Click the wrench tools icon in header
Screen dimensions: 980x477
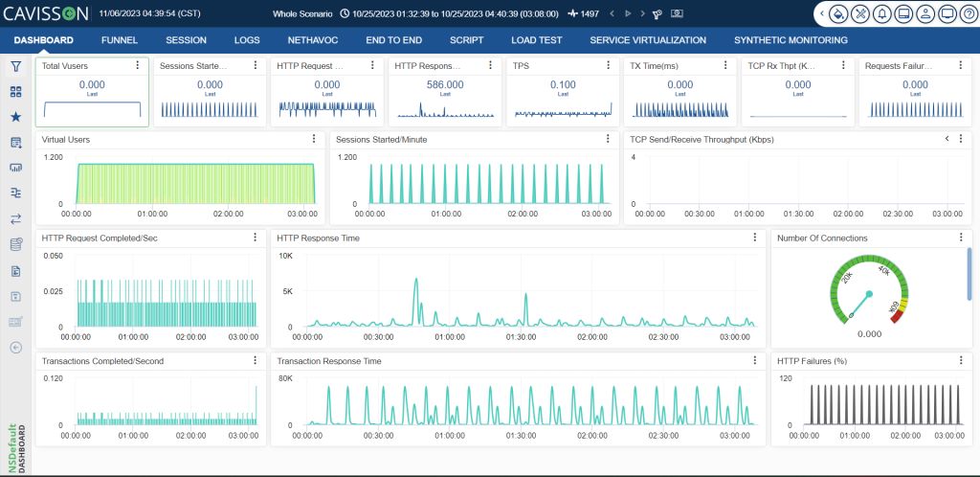pos(860,13)
